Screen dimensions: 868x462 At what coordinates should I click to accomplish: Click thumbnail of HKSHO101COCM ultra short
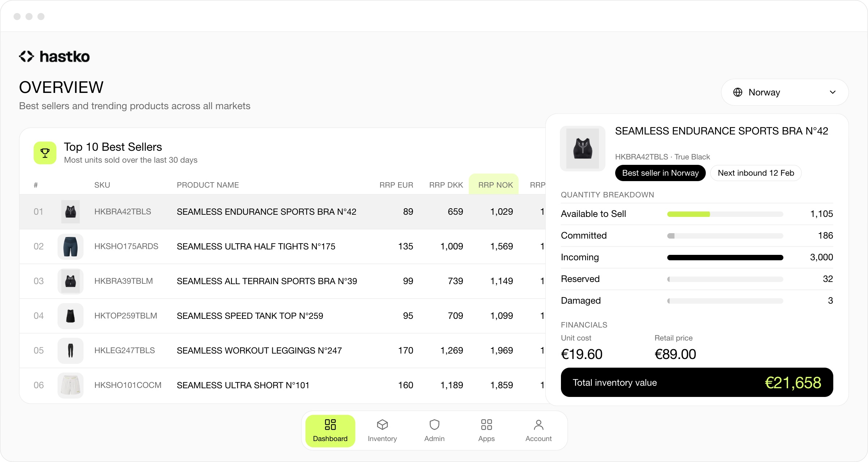[x=71, y=385]
